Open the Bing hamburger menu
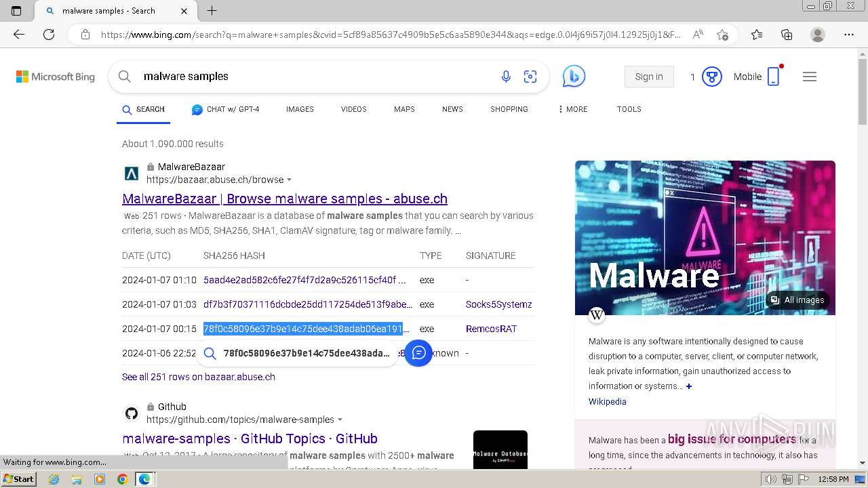 point(810,77)
